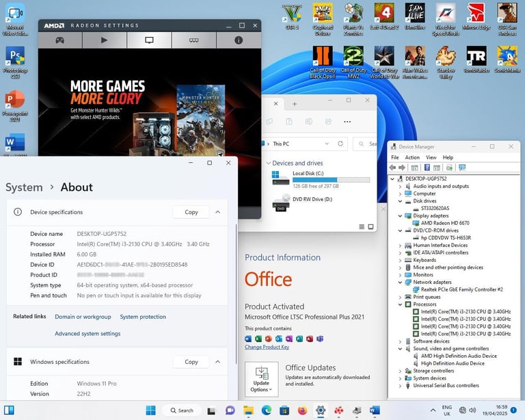Select the Mirrors Edge desktop icon
This screenshot has width=525, height=420.
point(476,16)
